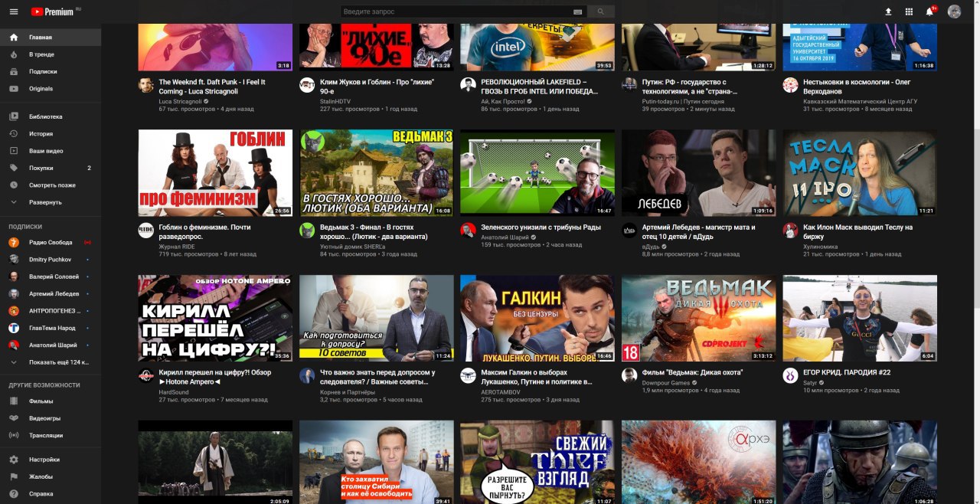
Task: Open Гоблин про феминизм video thumbnail
Action: [215, 173]
